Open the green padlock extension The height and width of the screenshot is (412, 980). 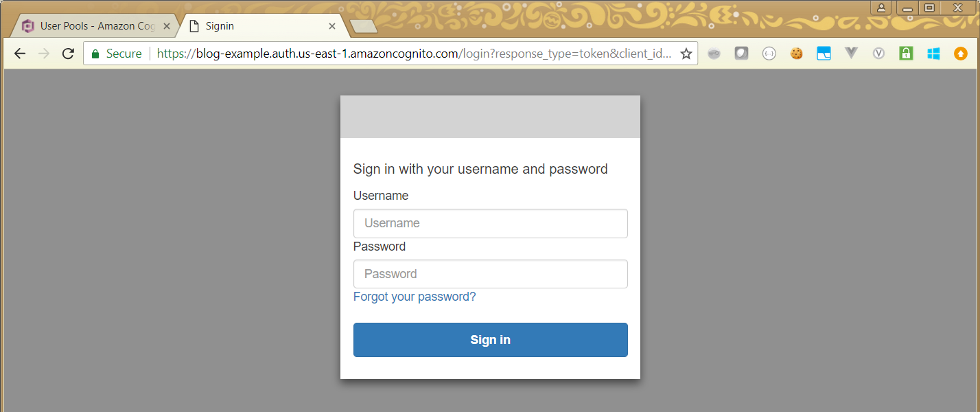click(x=906, y=54)
